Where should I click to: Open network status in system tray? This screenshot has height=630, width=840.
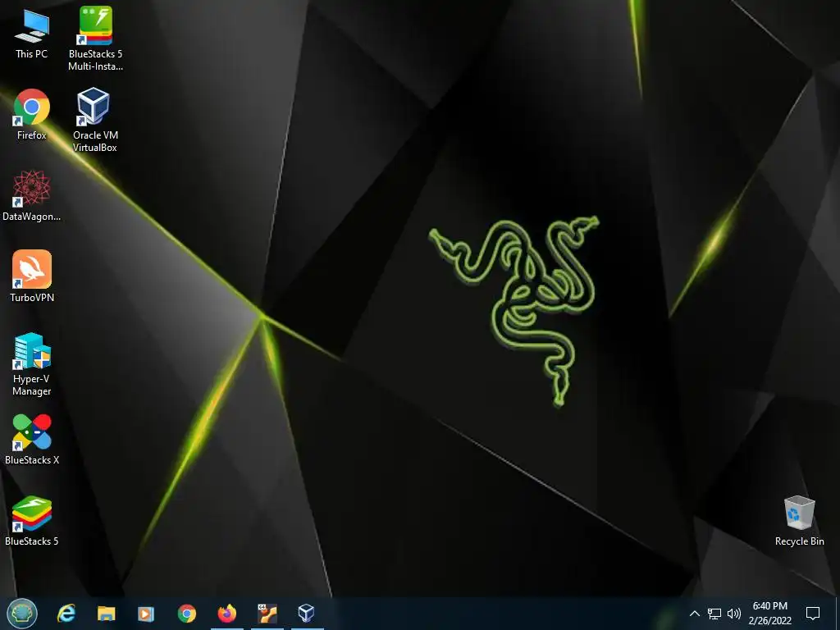pyautogui.click(x=714, y=614)
